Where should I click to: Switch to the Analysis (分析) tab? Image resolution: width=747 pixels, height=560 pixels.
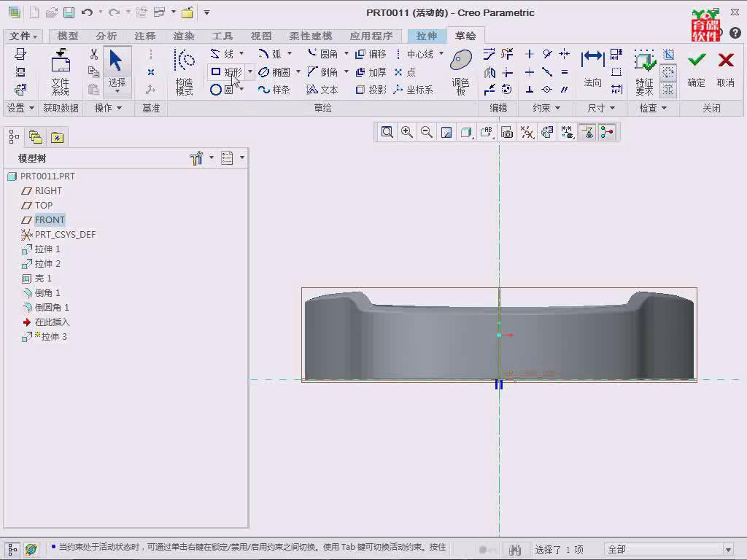click(107, 36)
